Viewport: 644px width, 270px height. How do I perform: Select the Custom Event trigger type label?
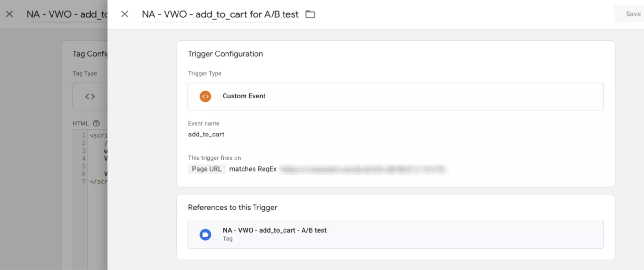pos(244,96)
